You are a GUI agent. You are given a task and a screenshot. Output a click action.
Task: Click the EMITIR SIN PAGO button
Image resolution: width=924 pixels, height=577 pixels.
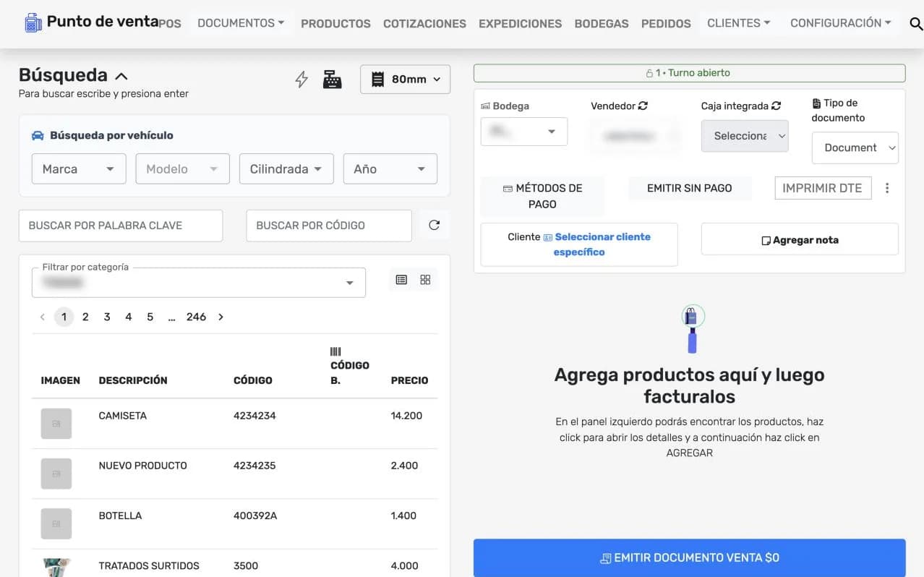tap(690, 188)
